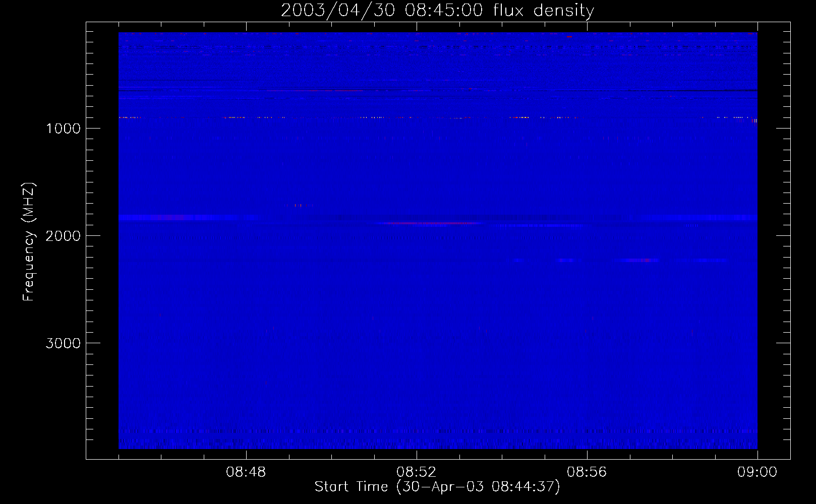
Task: Click the plot title '2003/04/30 08:45:00 flux density'
Action: coord(437,11)
